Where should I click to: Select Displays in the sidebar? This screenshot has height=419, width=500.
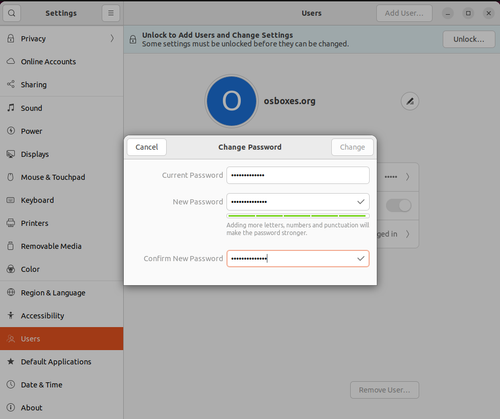[x=62, y=154]
